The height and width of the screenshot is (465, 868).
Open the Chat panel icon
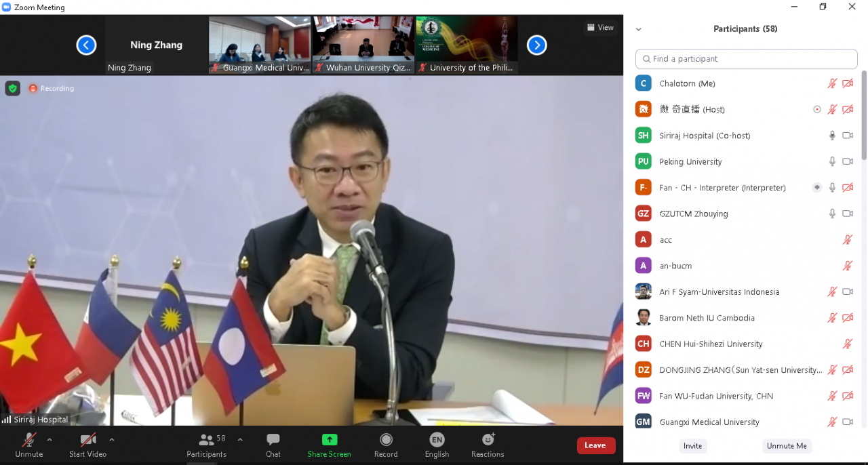[273, 441]
